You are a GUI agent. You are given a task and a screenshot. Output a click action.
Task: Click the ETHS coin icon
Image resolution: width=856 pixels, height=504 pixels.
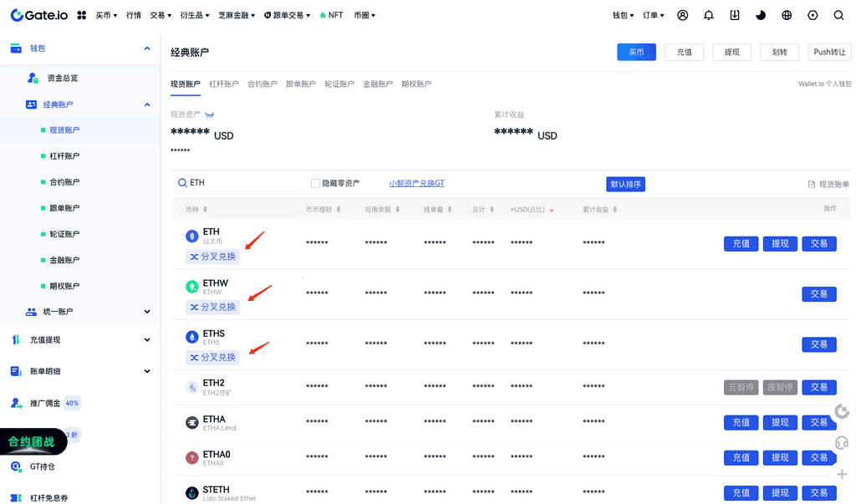tap(191, 337)
